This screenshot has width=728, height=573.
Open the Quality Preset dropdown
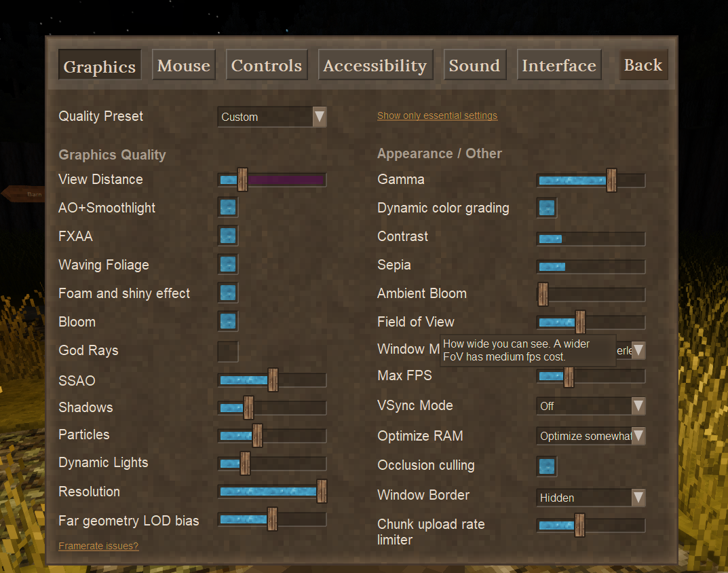coord(272,117)
